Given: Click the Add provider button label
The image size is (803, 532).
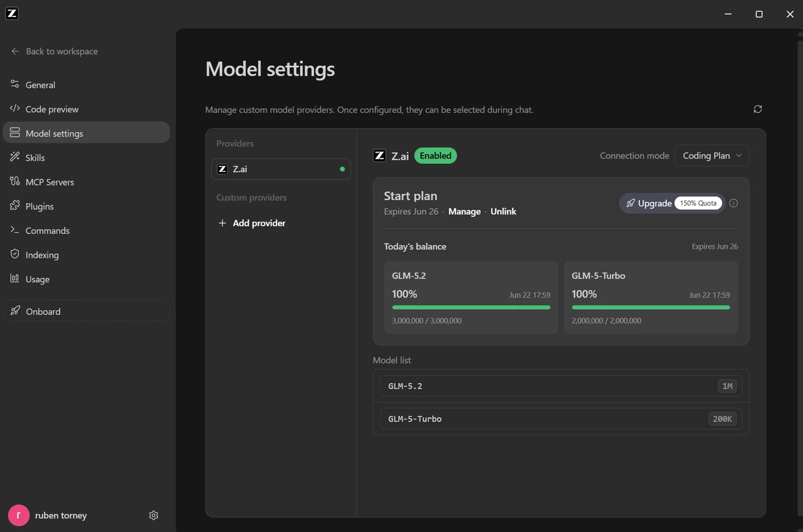Looking at the screenshot, I should 259,223.
